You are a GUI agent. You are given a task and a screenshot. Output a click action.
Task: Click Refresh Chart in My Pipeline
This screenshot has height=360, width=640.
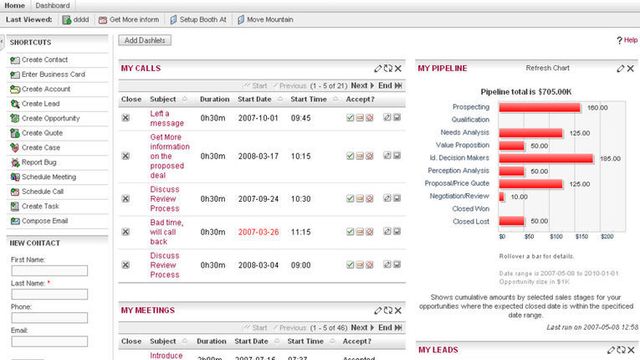click(x=547, y=68)
